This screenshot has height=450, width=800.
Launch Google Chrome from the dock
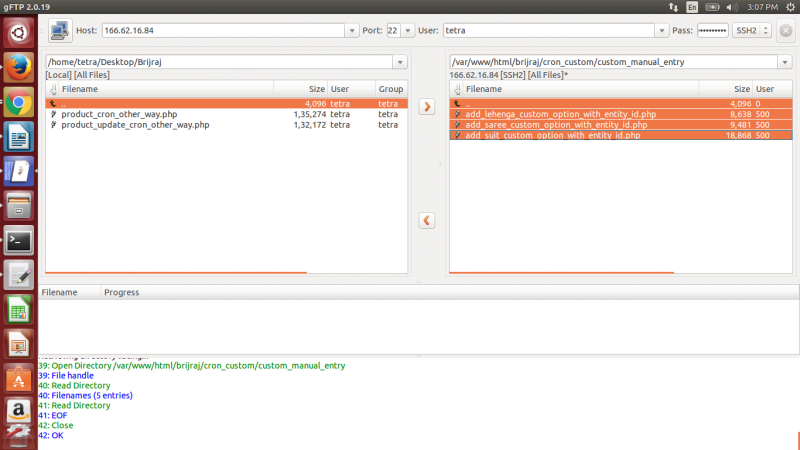pos(19,102)
